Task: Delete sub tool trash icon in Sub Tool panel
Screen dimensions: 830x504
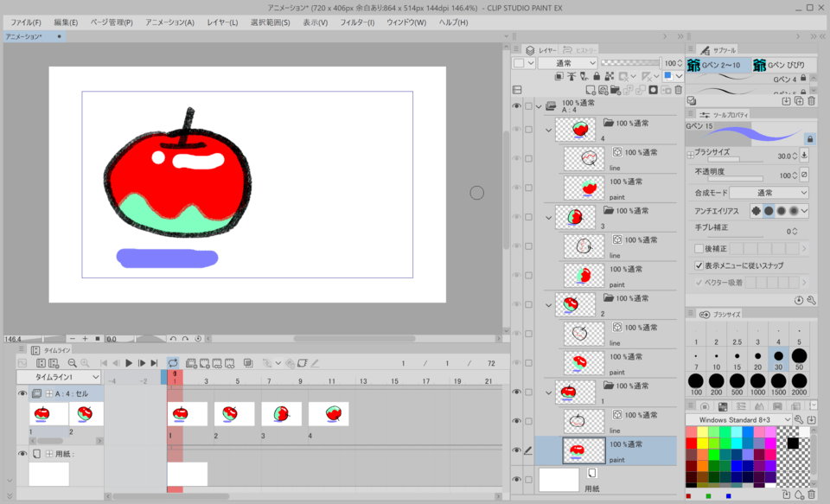Action: pyautogui.click(x=812, y=101)
